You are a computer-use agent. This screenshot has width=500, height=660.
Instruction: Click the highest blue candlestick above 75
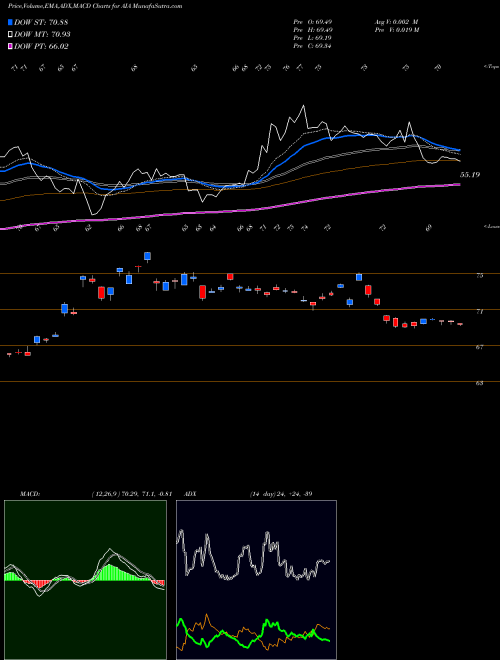(147, 256)
